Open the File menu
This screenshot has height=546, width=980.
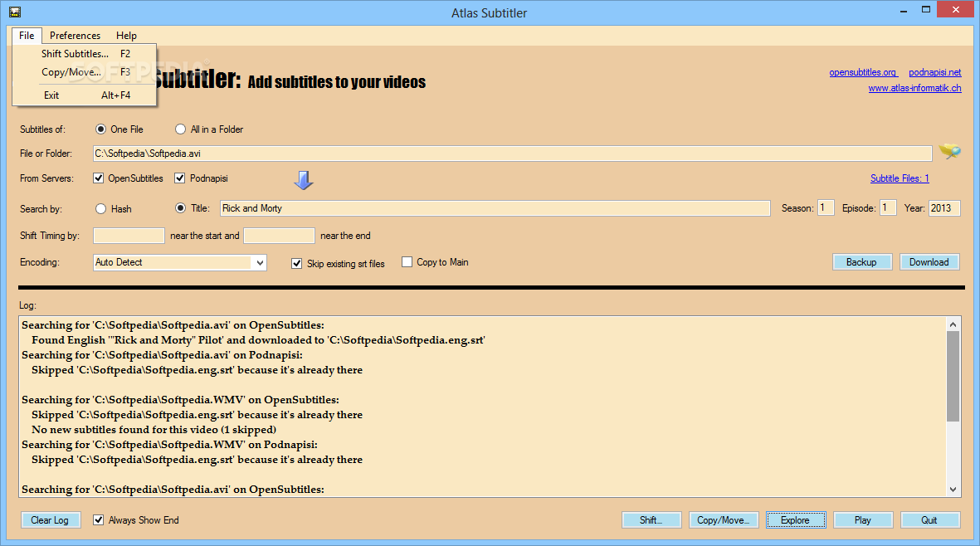[x=27, y=36]
